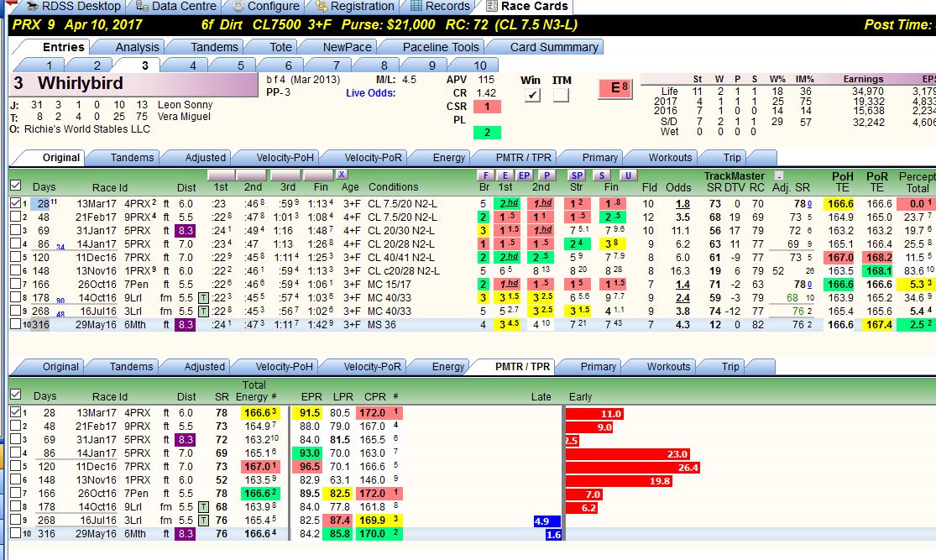Click the Race Cards sheet icon

(491, 6)
